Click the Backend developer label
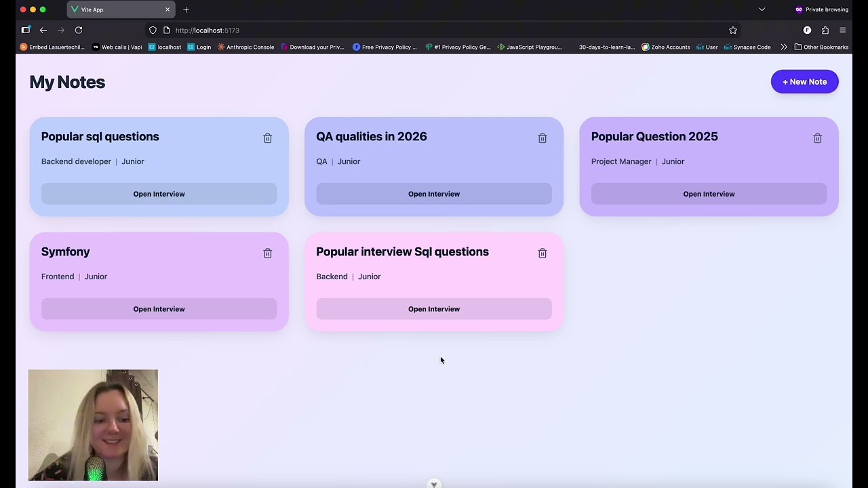 point(76,161)
